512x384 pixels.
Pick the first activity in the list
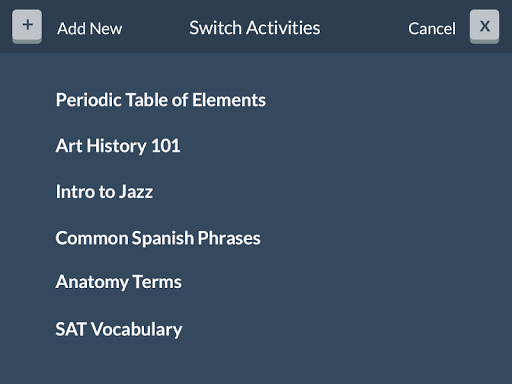click(x=161, y=100)
